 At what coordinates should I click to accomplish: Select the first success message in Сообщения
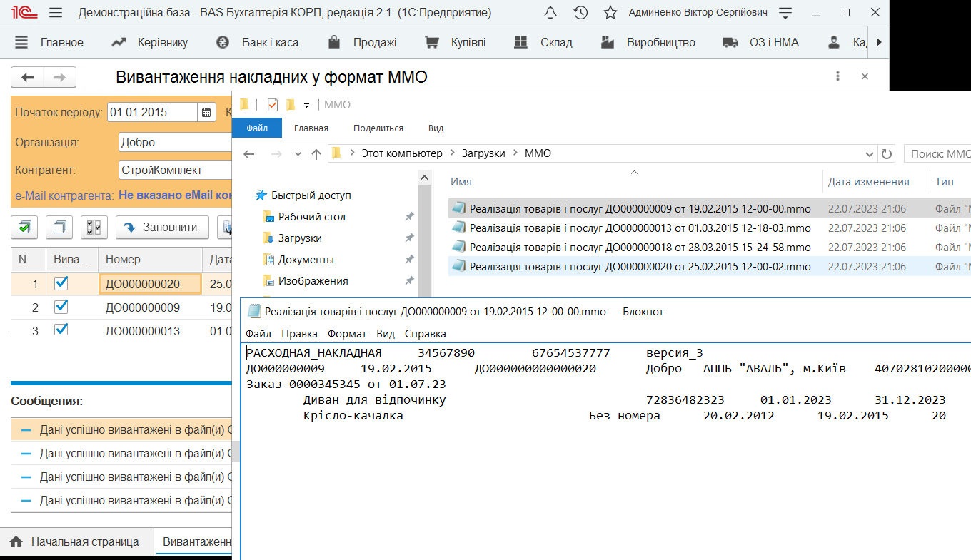(x=121, y=430)
